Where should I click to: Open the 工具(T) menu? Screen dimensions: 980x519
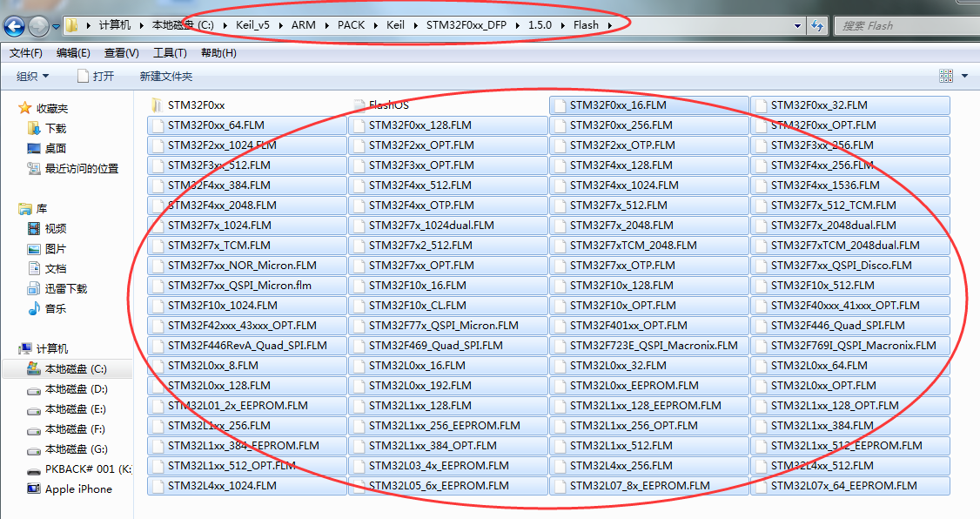170,52
